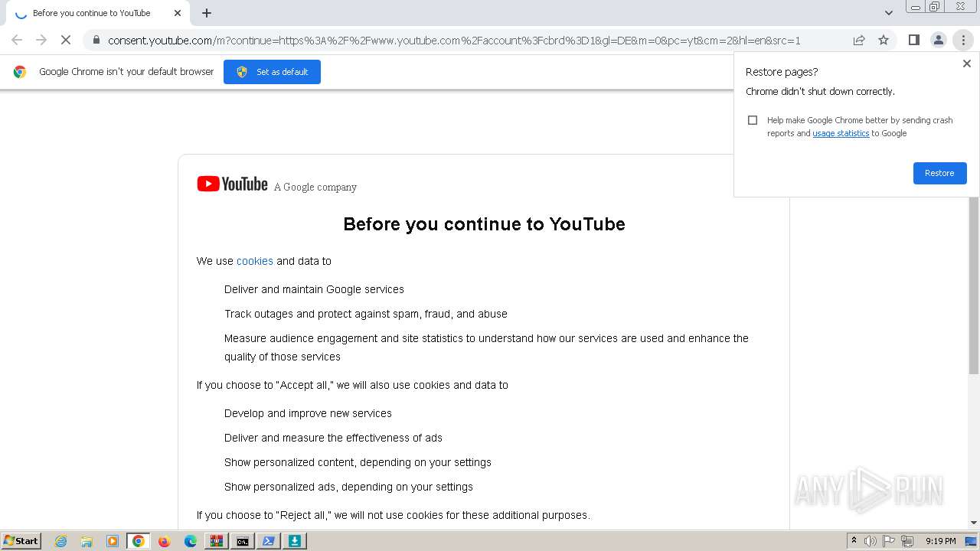Screen dimensions: 980x551
Task: Click the network tray icon
Action: click(x=907, y=541)
